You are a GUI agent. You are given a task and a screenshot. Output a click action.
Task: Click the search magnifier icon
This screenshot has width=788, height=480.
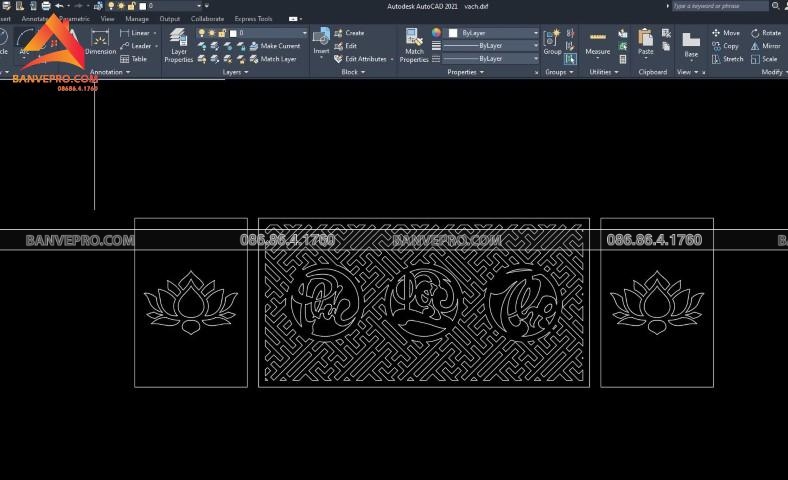tap(775, 6)
